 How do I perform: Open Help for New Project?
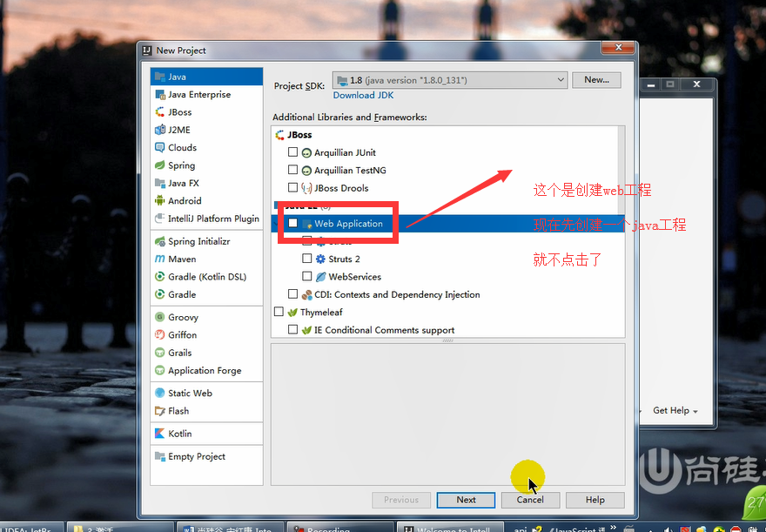(595, 500)
